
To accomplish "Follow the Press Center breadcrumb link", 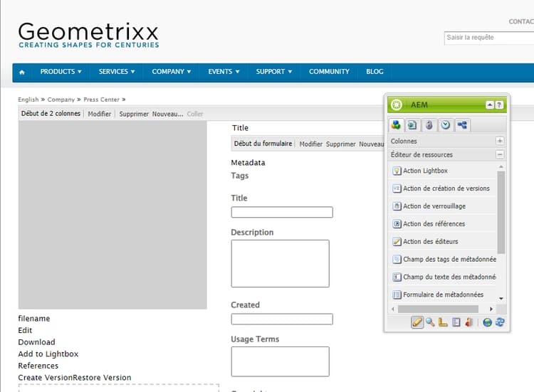I will click(102, 100).
